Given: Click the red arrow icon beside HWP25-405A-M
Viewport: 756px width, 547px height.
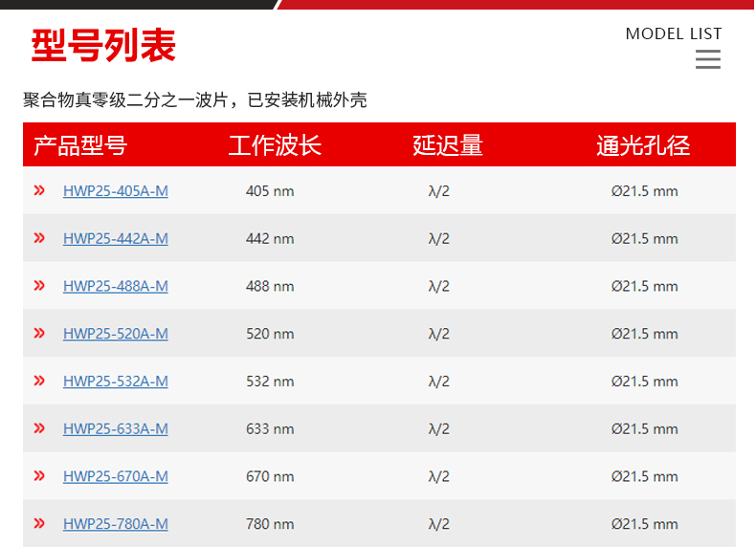Looking at the screenshot, I should pos(39,190).
